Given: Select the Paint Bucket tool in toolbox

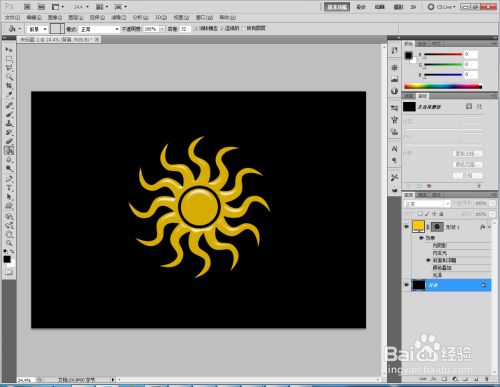Looking at the screenshot, I should [9, 151].
